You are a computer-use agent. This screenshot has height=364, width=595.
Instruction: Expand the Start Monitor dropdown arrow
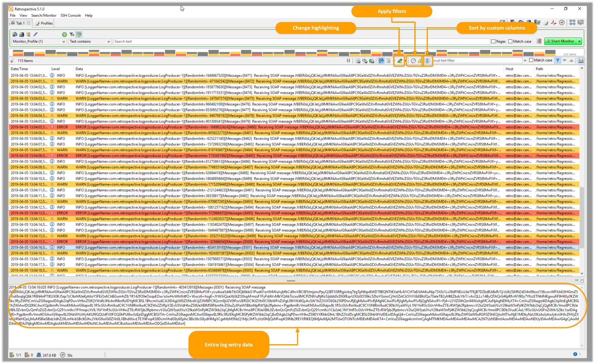(580, 41)
